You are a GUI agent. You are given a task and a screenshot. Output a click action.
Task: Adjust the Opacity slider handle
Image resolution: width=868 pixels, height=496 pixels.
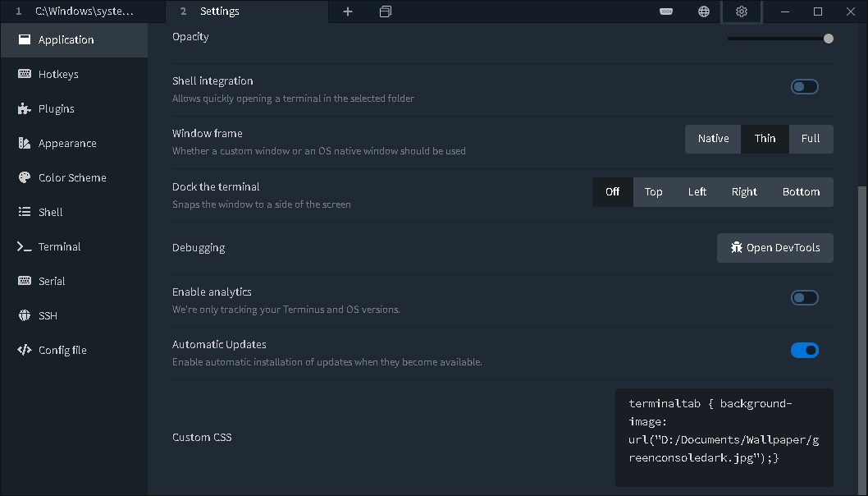click(x=828, y=38)
